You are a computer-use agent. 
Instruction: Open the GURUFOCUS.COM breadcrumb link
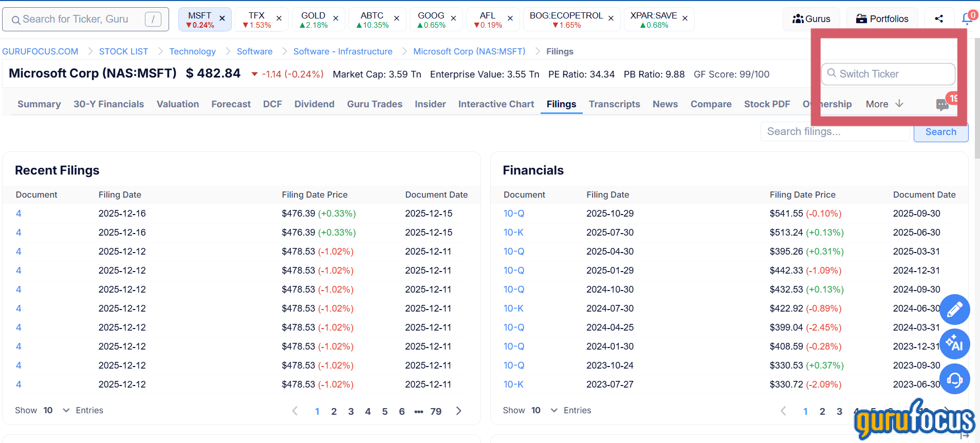pos(40,51)
